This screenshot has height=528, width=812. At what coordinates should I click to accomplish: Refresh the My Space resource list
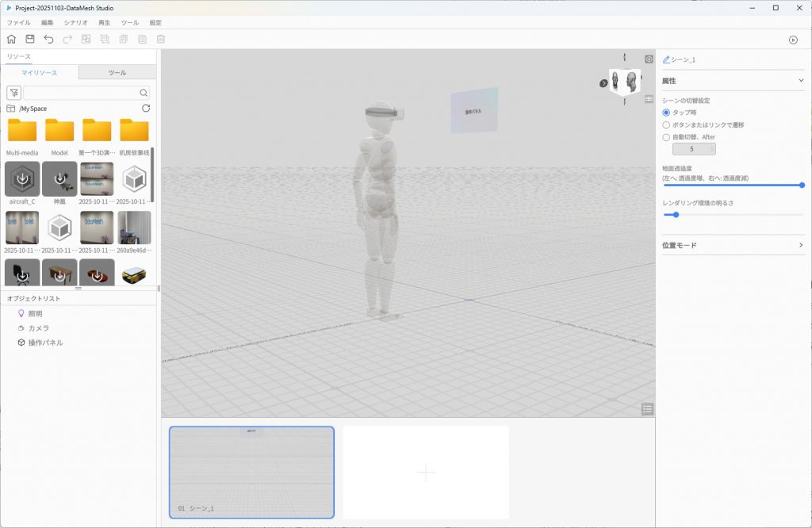click(145, 108)
